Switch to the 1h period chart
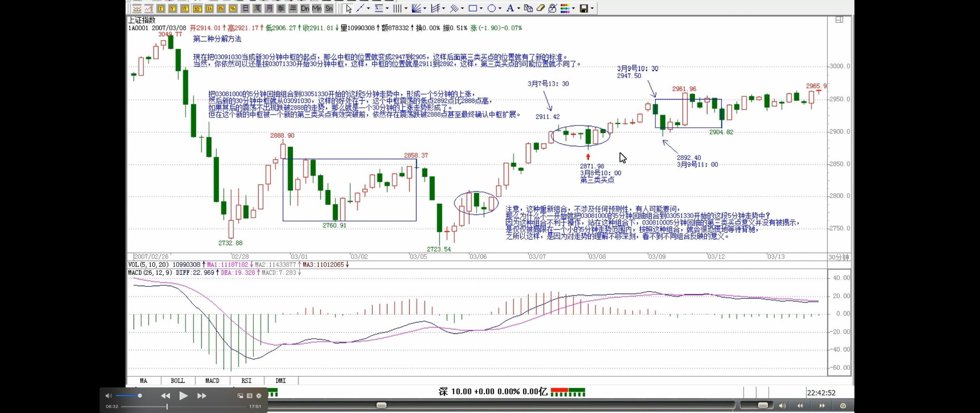 pos(209,8)
